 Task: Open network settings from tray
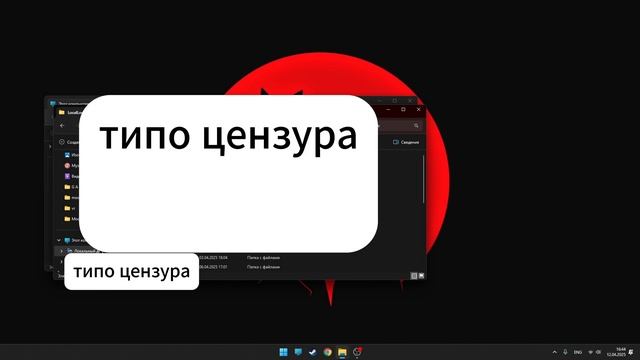(591, 352)
